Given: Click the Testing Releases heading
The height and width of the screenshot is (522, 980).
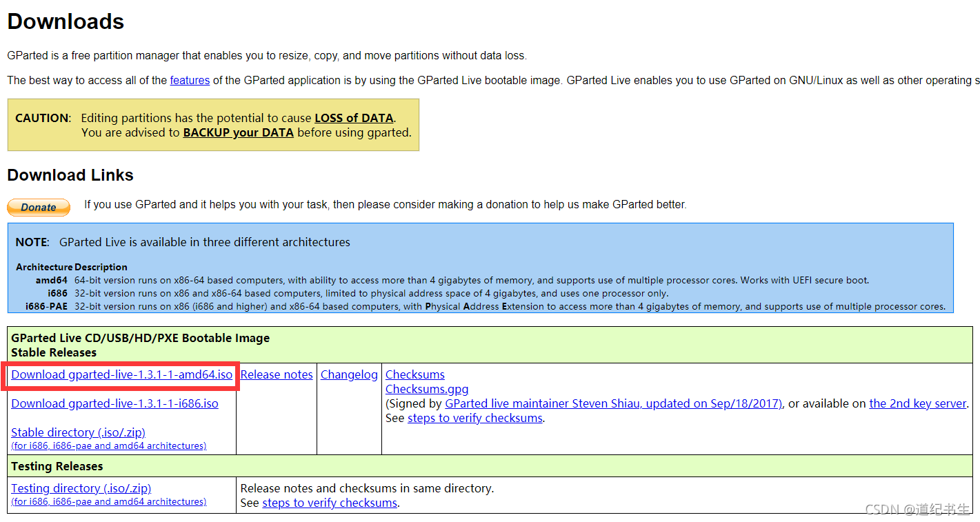Looking at the screenshot, I should tap(57, 466).
